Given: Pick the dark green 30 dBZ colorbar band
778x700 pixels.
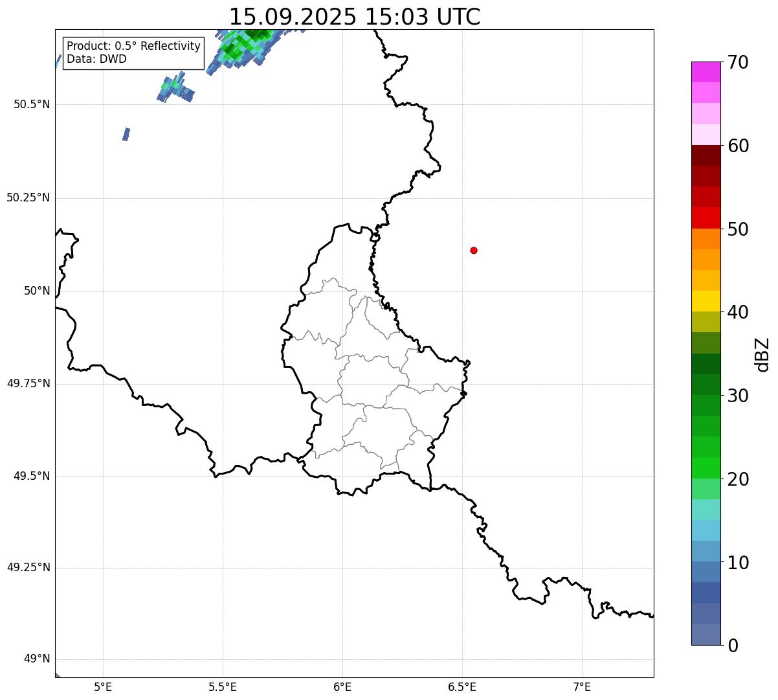Looking at the screenshot, I should 706,385.
